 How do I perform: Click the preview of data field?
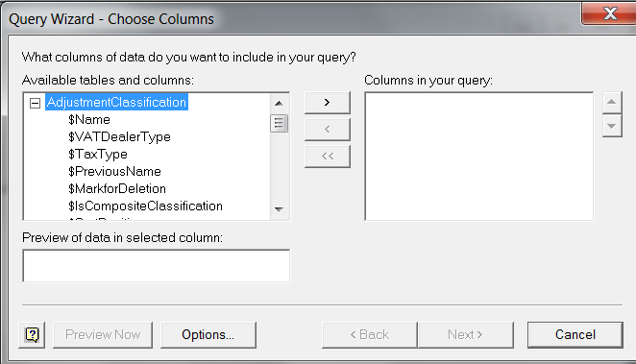coord(157,266)
